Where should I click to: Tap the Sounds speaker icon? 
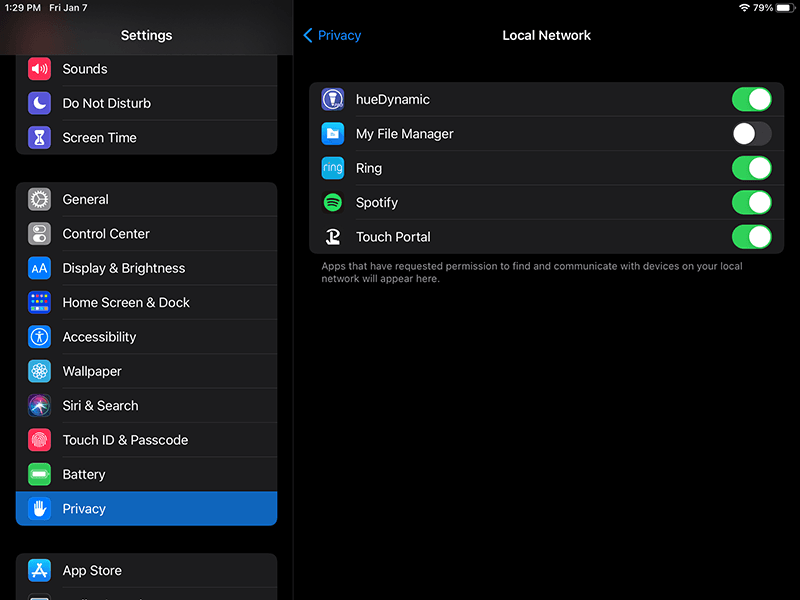(x=39, y=69)
